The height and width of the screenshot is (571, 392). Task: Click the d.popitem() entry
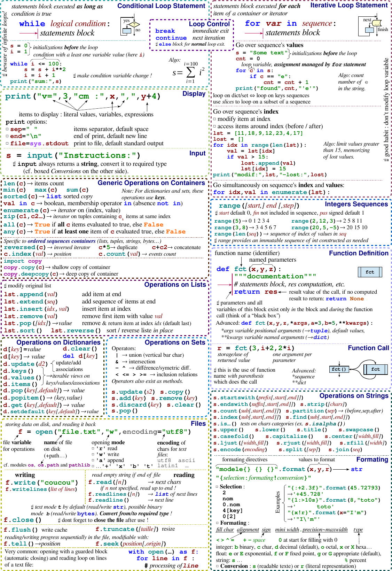(x=24, y=398)
